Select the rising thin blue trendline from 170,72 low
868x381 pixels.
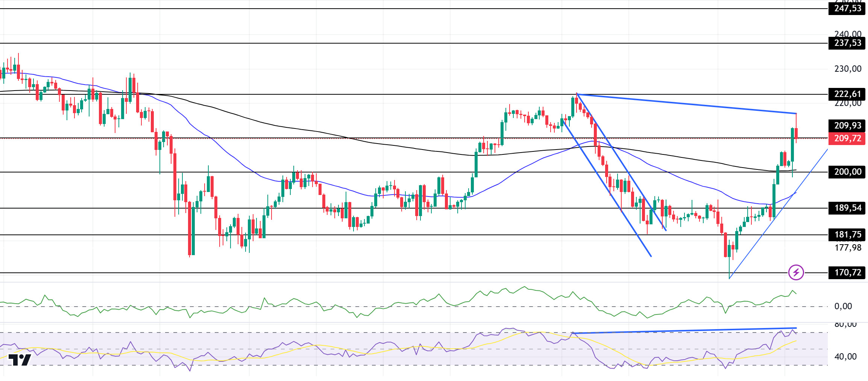778,214
